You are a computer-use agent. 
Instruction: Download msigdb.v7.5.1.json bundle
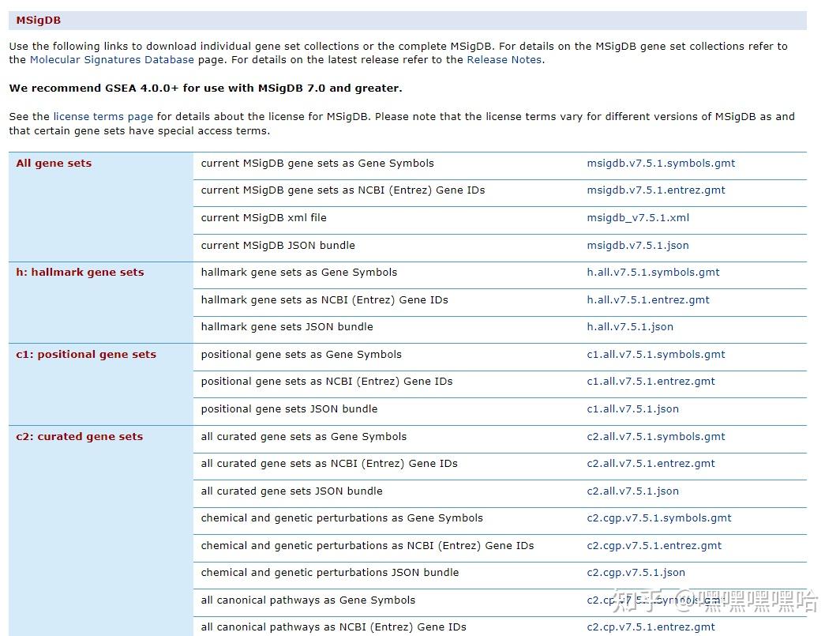pyautogui.click(x=638, y=245)
